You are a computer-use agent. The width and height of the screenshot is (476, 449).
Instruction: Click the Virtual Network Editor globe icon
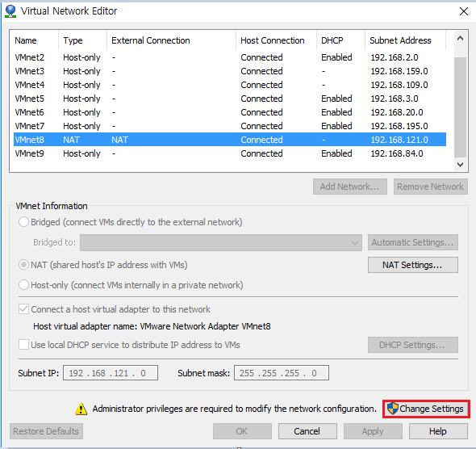10,11
